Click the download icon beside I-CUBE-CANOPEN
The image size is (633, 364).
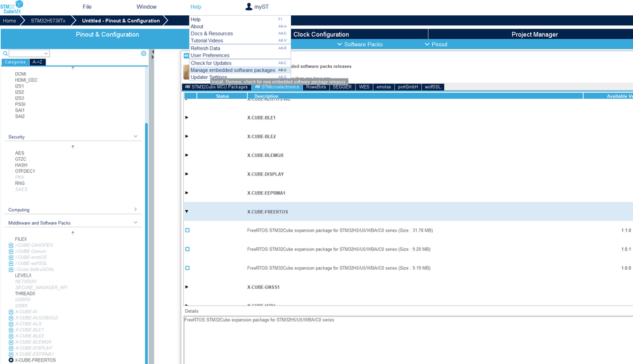point(11,245)
